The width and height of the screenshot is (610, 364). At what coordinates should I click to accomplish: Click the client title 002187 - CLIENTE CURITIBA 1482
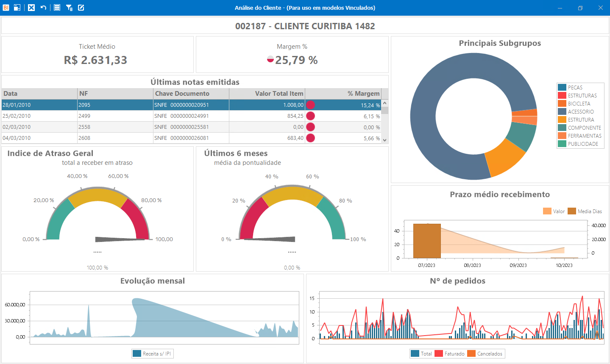305,26
